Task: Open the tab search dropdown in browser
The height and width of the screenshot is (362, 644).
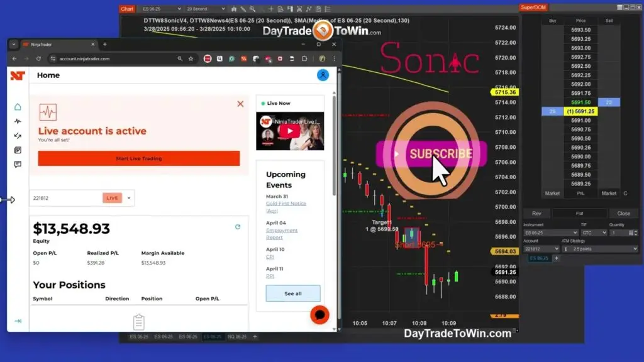Action: (14, 45)
